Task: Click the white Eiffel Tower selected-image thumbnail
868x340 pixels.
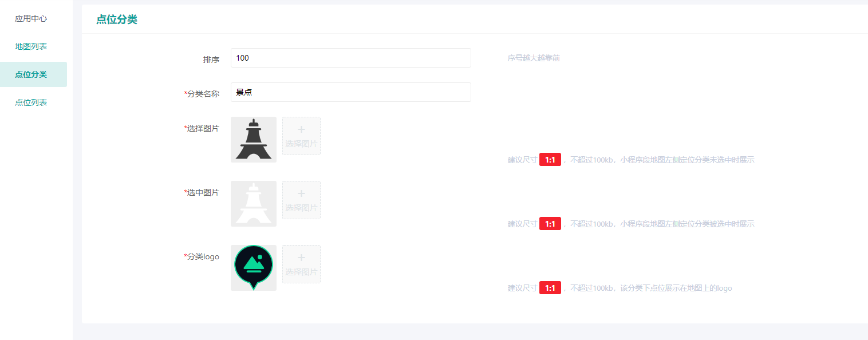Action: click(x=254, y=204)
